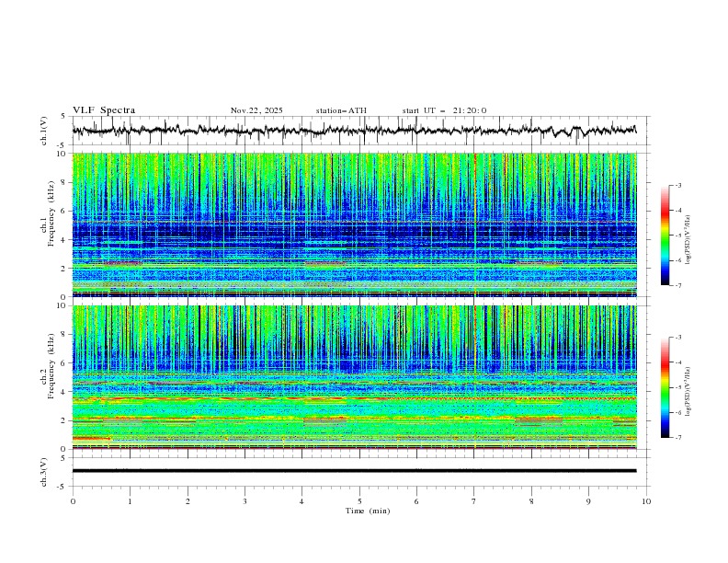Click the "ch.1(V)" vertical axis label
Viewport: 728px width, 563px height.
pyautogui.click(x=44, y=131)
